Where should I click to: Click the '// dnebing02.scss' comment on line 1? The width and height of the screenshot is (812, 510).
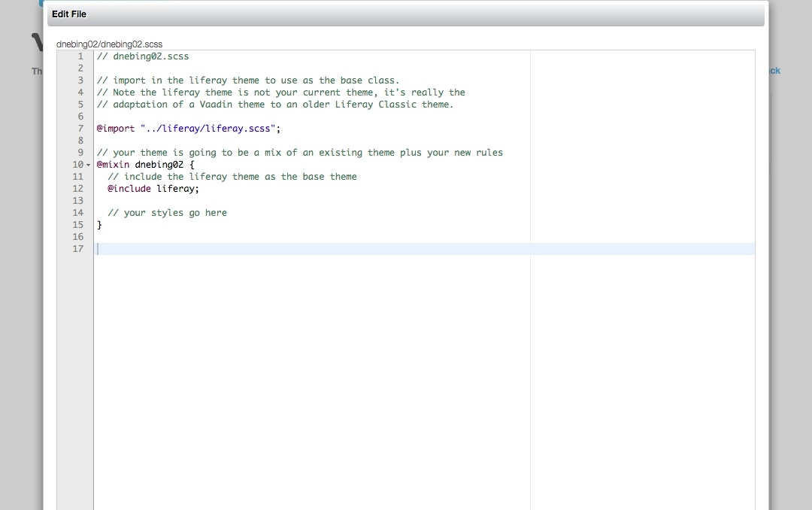[x=143, y=56]
